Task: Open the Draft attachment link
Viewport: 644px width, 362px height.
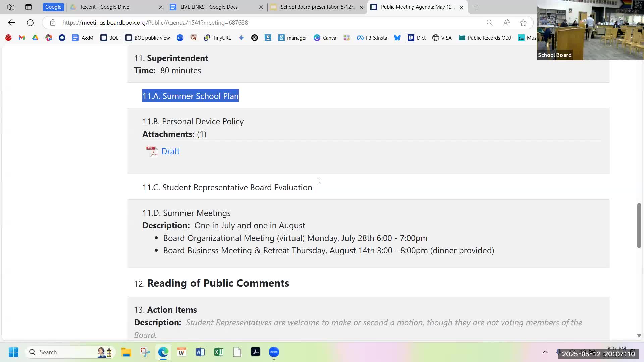Action: pos(170,151)
